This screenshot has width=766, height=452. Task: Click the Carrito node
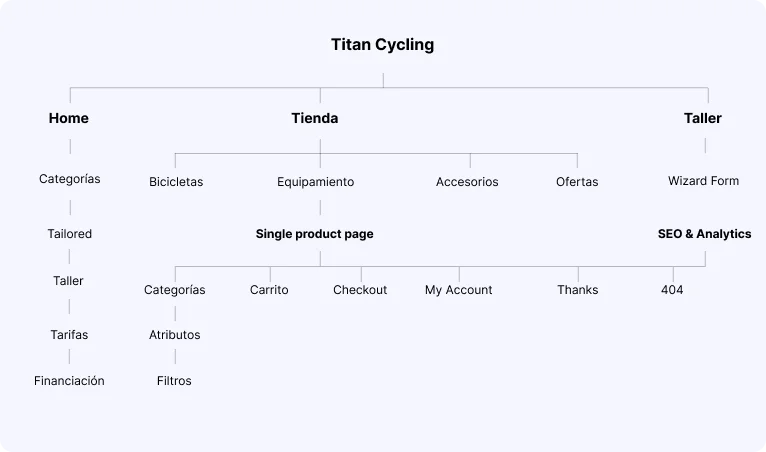(269, 290)
